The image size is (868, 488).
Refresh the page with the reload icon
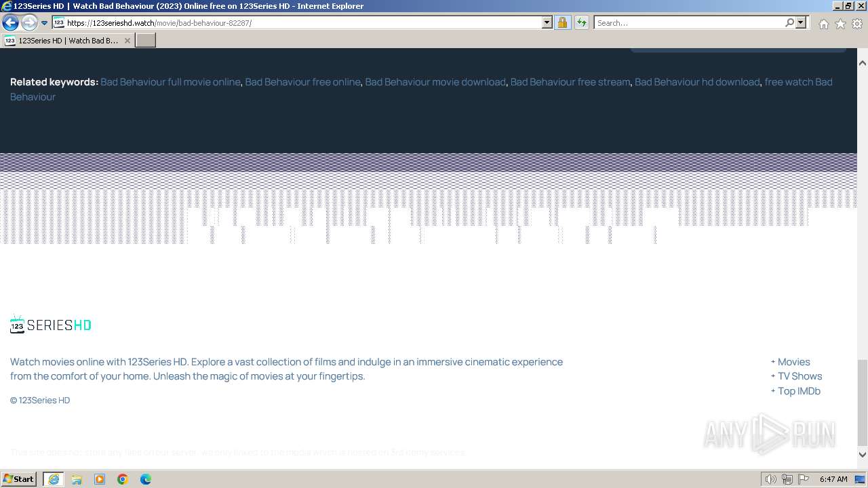click(x=582, y=23)
